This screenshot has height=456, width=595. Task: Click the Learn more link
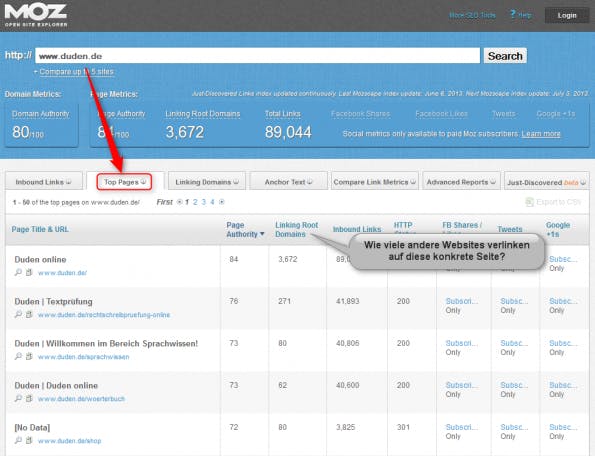point(541,134)
